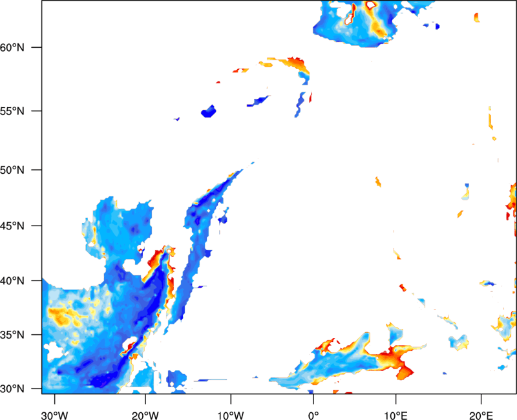Click the 55°N latitude label
This screenshot has height=420, width=517.
[x=12, y=111]
